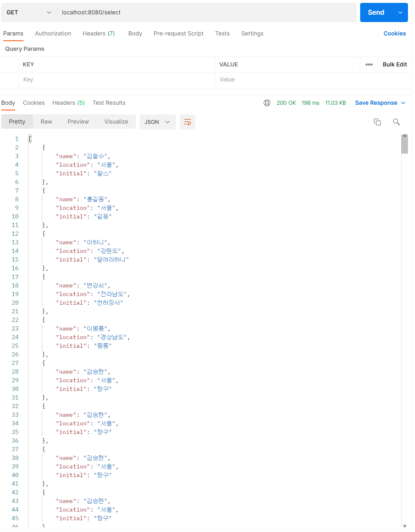Send the request
The height and width of the screenshot is (532, 415).
tap(376, 12)
